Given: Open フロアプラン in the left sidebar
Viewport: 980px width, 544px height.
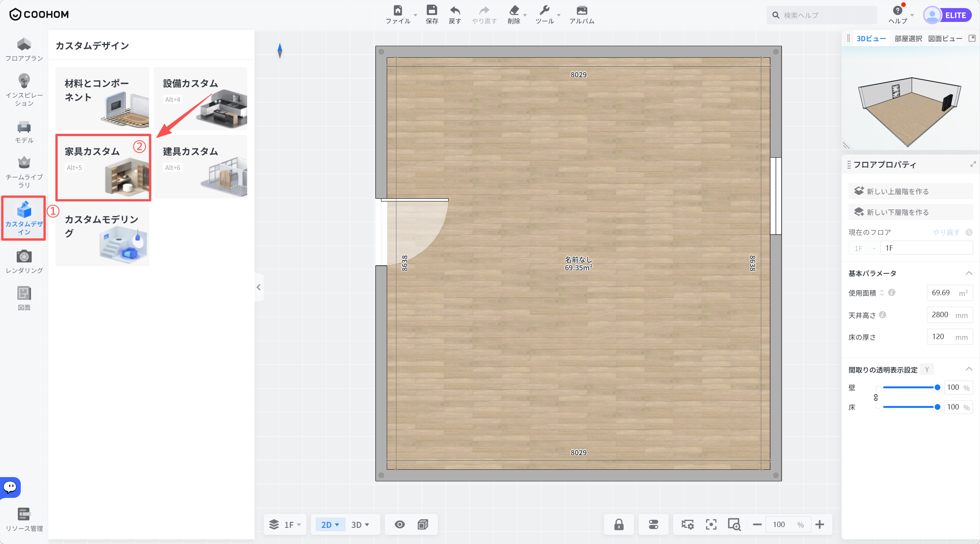Looking at the screenshot, I should (x=24, y=50).
